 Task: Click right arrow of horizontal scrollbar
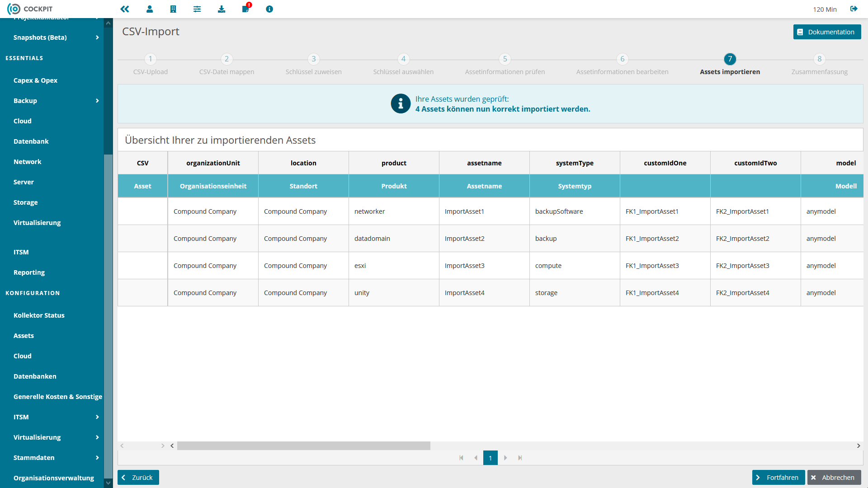(x=859, y=446)
